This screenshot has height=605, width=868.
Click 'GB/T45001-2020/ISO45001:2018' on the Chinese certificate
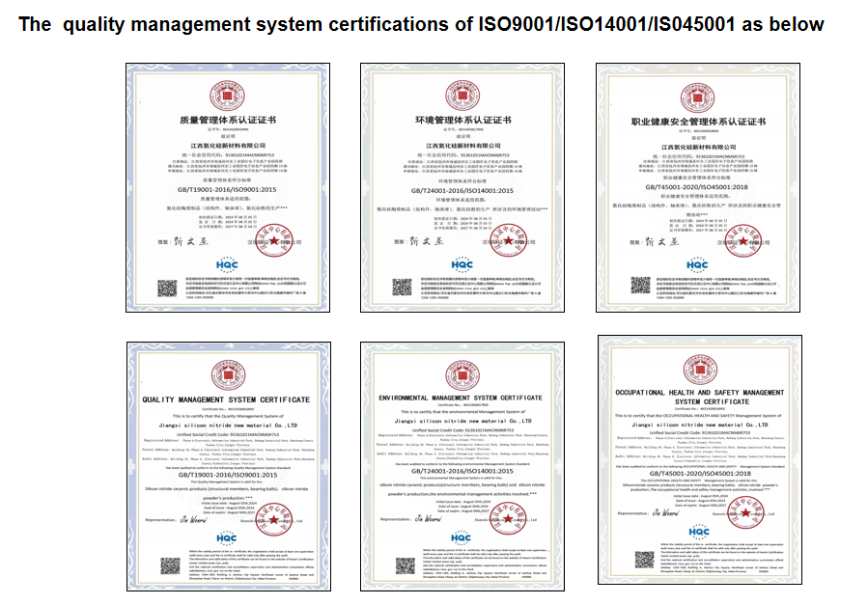pyautogui.click(x=697, y=187)
